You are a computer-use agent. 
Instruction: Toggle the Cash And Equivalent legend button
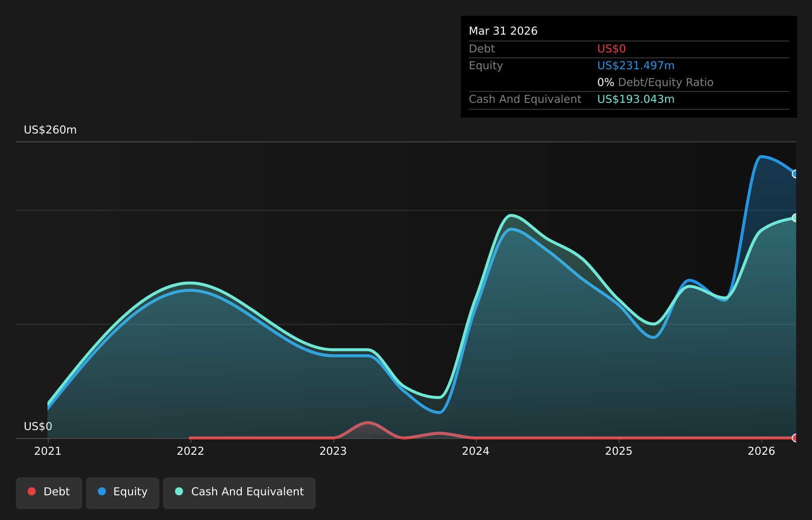pyautogui.click(x=239, y=493)
